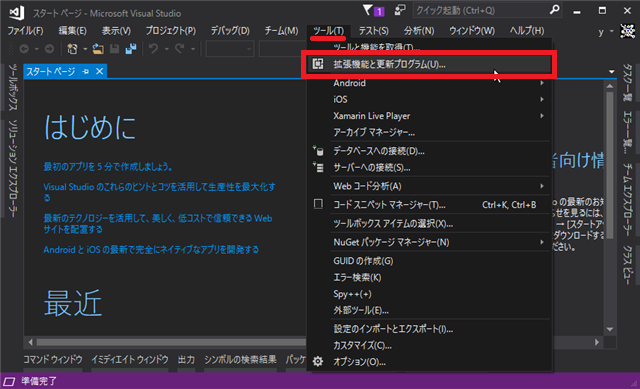640x389 pixels.
Task: Click the サーバーへの接続 icon
Action: click(318, 167)
